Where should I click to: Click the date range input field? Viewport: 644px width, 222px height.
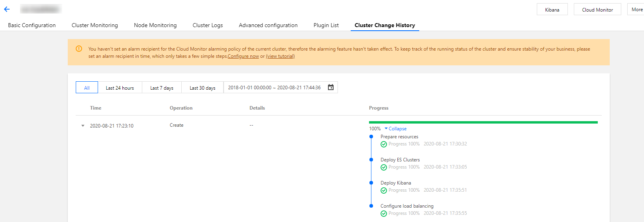pos(274,88)
